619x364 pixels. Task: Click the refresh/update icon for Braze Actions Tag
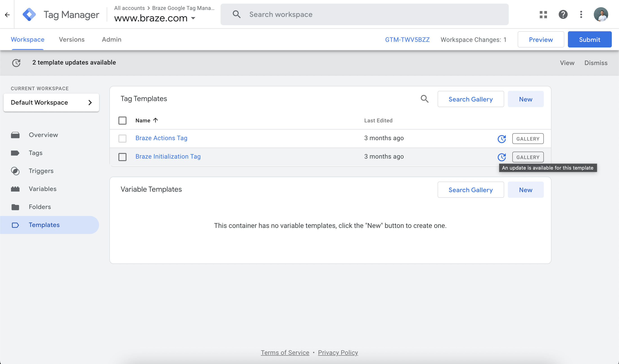(x=502, y=138)
